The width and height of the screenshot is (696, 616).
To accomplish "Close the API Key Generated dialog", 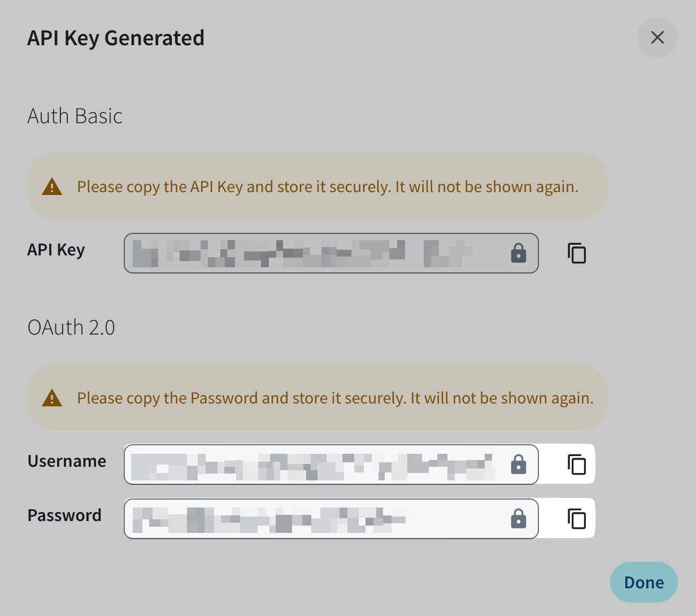I will click(657, 37).
